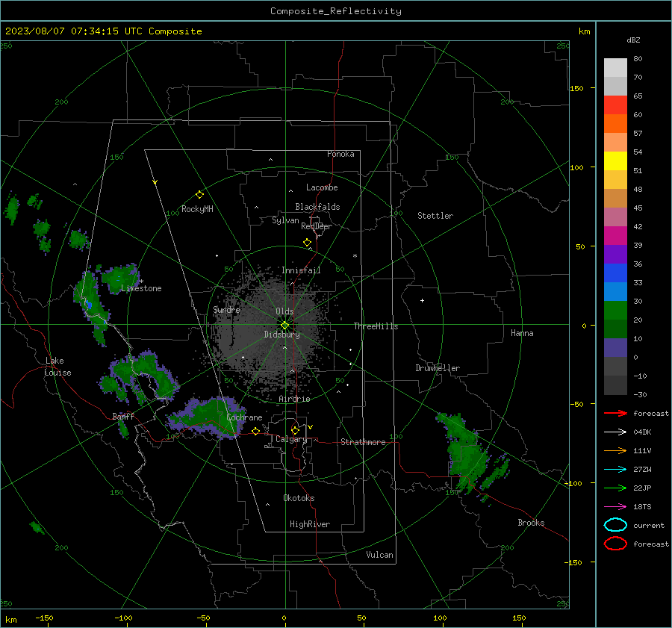
Task: Select the Limestone label
Action: click(141, 288)
